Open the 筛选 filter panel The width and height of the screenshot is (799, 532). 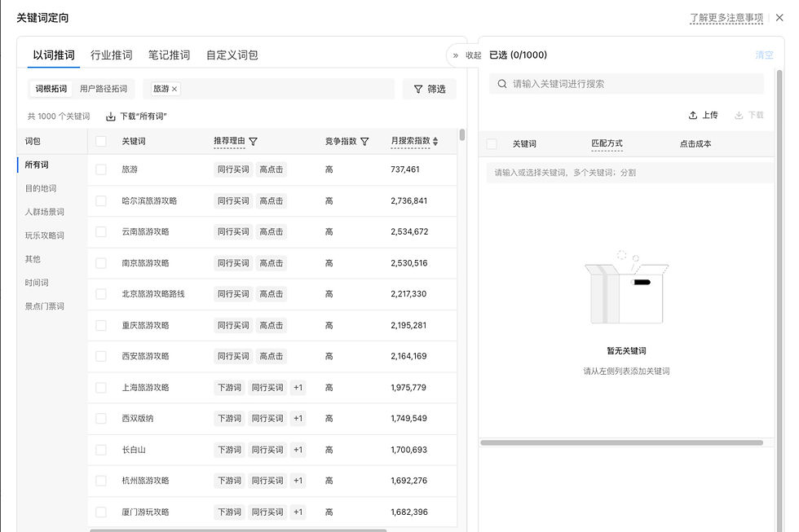[x=428, y=90]
